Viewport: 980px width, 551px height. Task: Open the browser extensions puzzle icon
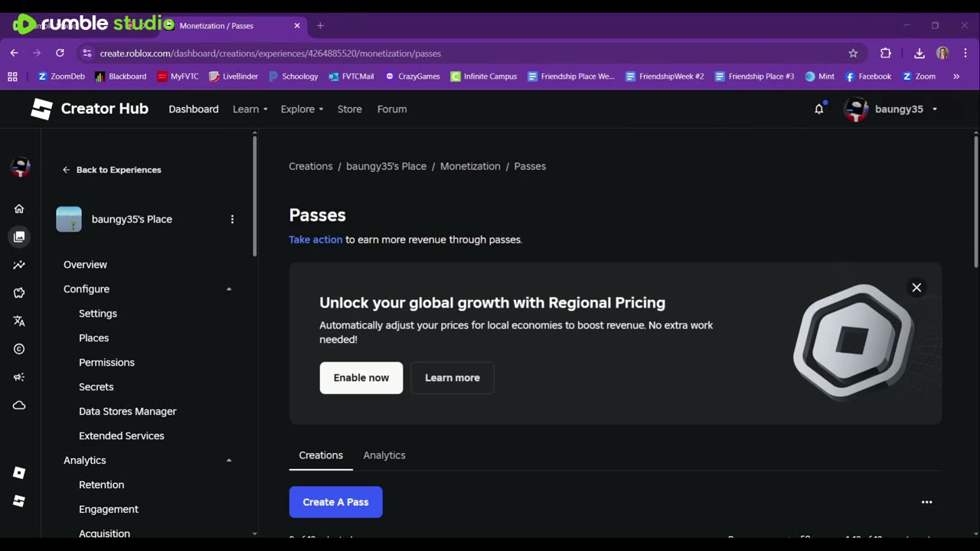(x=886, y=53)
